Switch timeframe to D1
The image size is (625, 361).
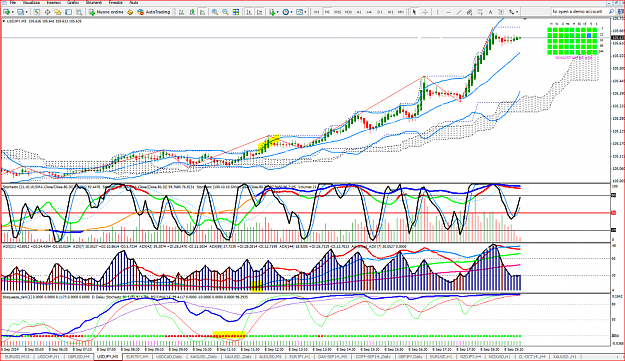[380, 12]
